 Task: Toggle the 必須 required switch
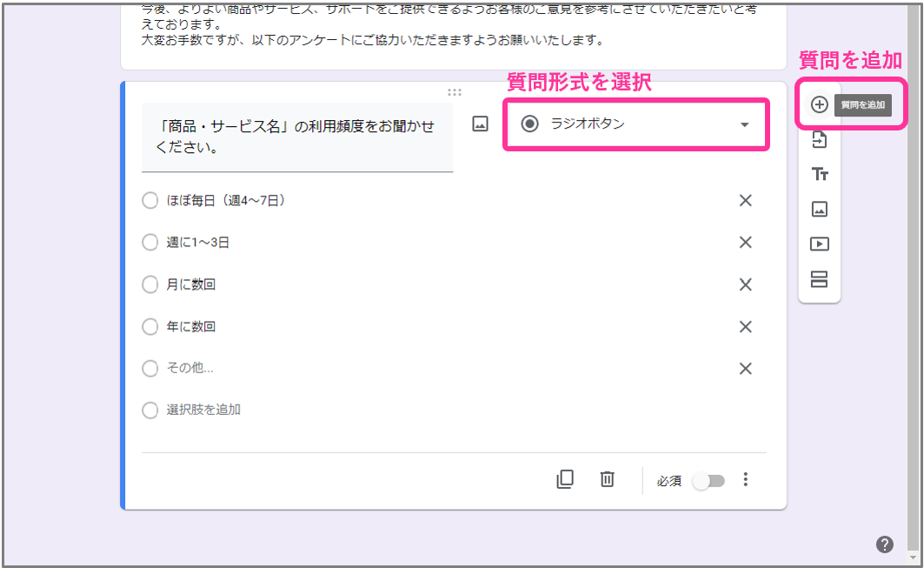tap(707, 481)
